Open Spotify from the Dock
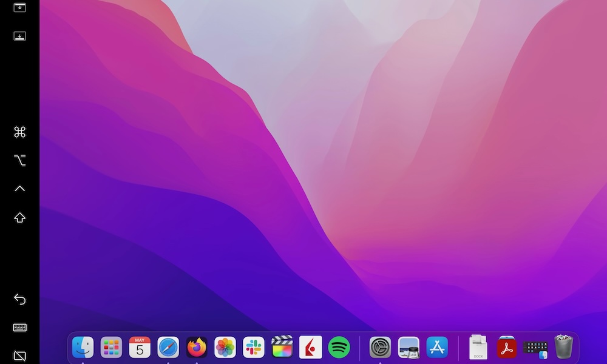This screenshot has height=364, width=607. click(339, 348)
